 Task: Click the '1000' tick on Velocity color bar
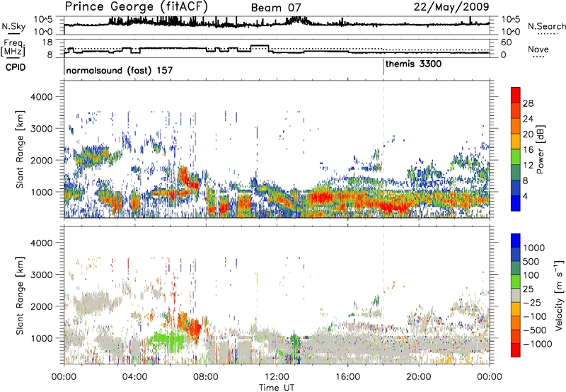click(x=534, y=248)
